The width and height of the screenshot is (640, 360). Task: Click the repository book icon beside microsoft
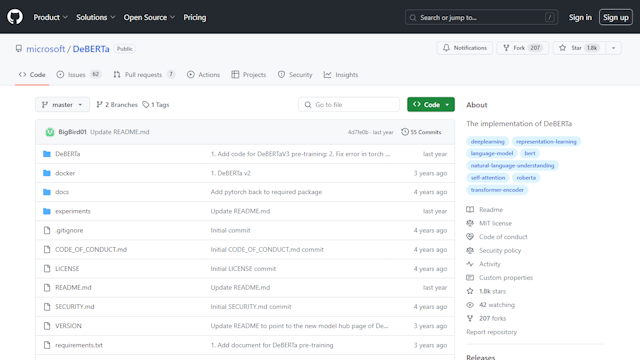click(x=19, y=49)
